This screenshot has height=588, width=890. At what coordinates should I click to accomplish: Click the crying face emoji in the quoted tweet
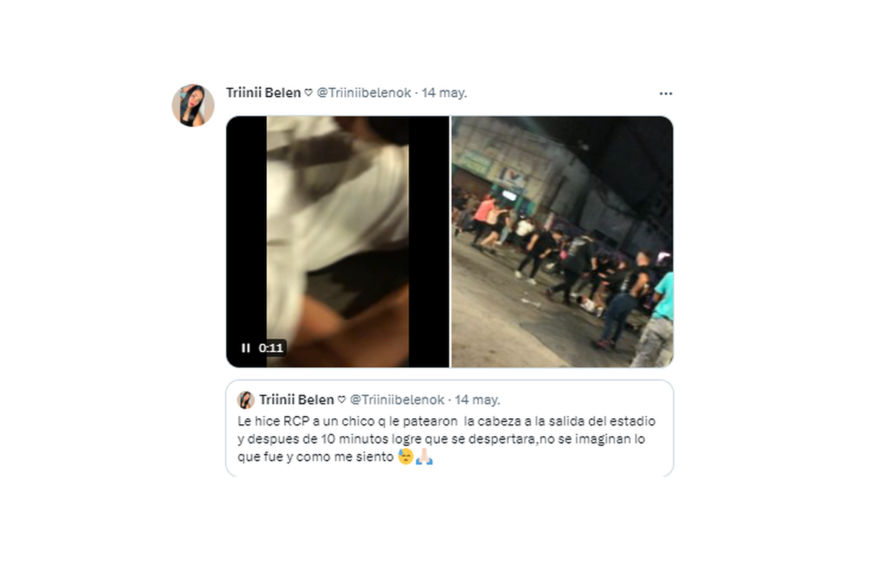point(405,457)
